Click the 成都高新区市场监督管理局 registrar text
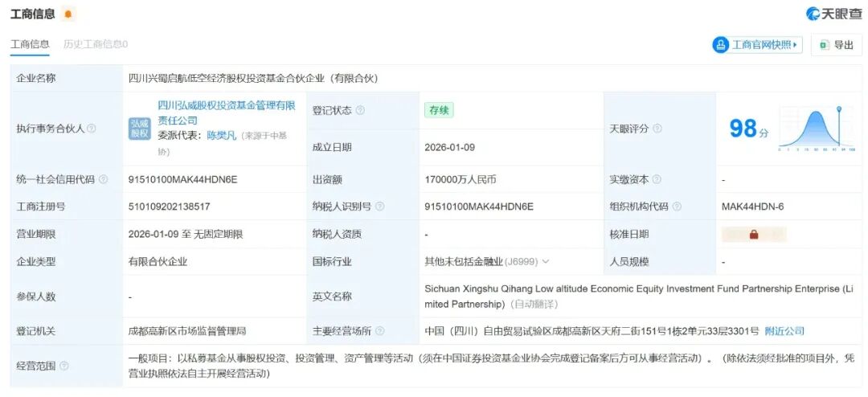 coord(187,331)
